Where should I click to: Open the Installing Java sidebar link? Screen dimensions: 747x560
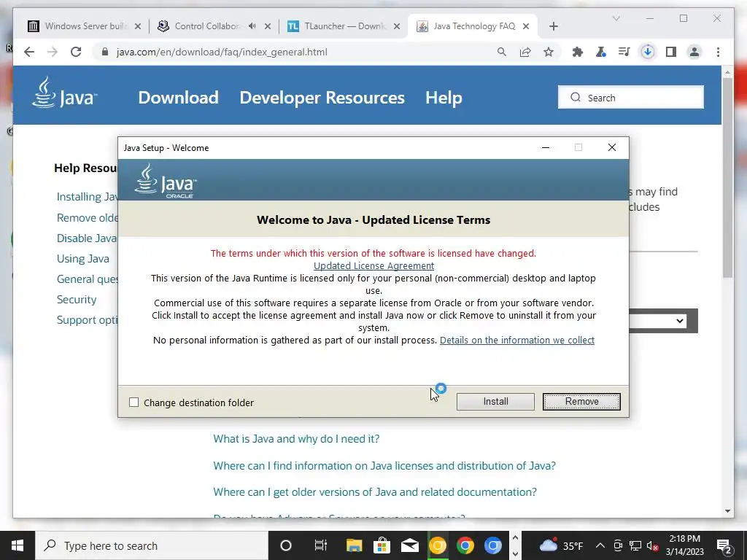click(88, 197)
